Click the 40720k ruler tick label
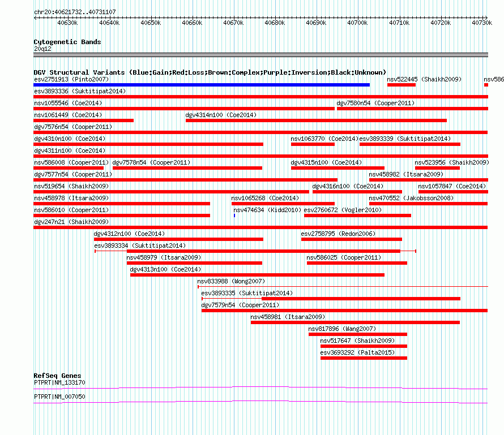 [x=441, y=23]
